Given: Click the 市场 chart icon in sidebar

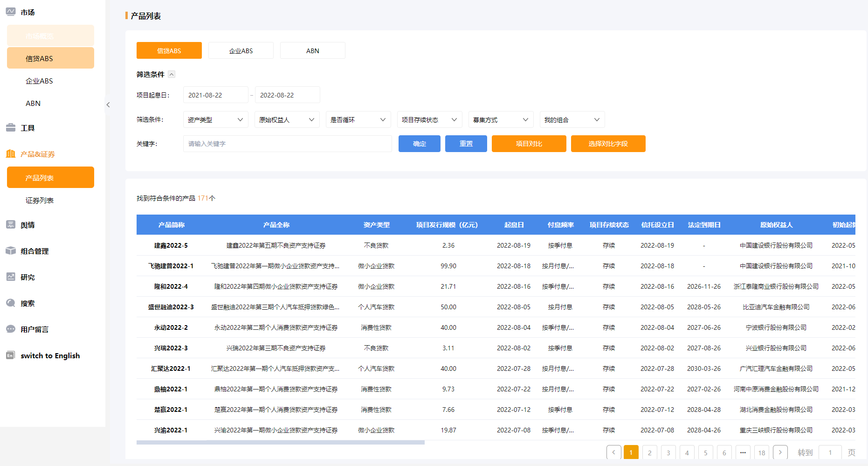Looking at the screenshot, I should click(x=11, y=12).
